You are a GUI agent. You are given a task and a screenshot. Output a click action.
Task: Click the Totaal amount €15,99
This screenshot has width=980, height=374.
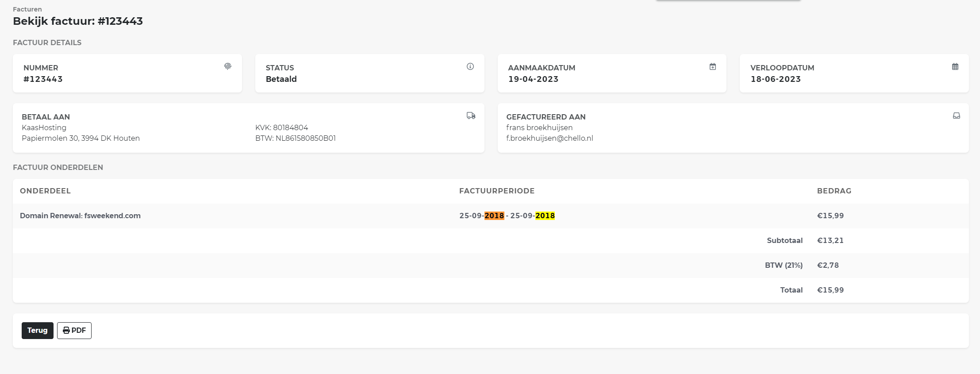pos(830,290)
